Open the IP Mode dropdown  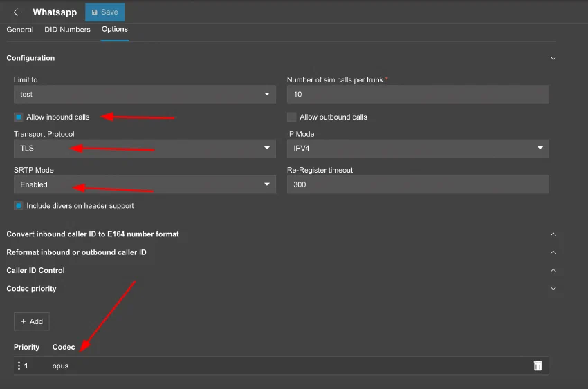pos(418,149)
